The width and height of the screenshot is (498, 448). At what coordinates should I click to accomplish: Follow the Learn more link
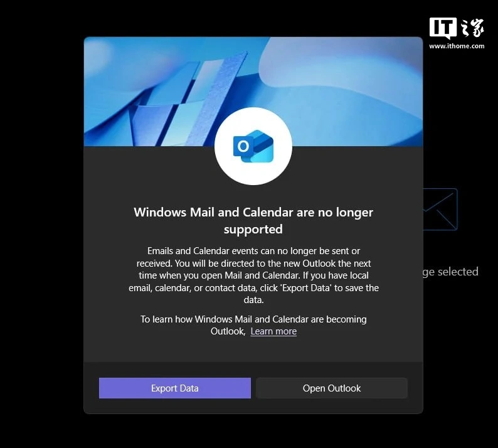(273, 331)
